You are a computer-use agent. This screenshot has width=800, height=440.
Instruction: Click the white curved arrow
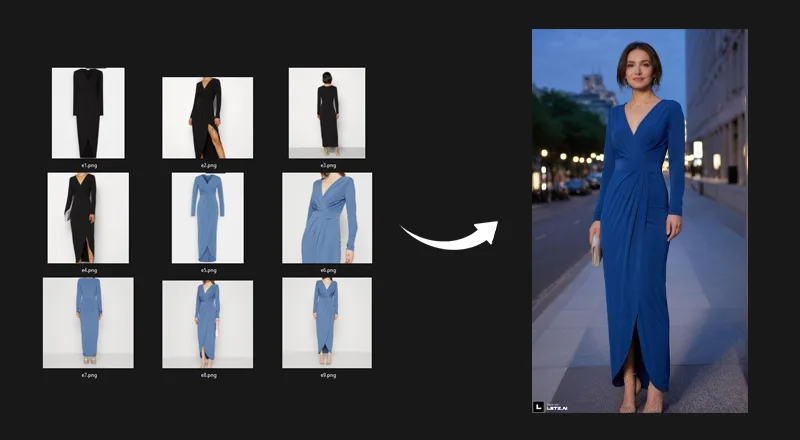[x=449, y=237]
